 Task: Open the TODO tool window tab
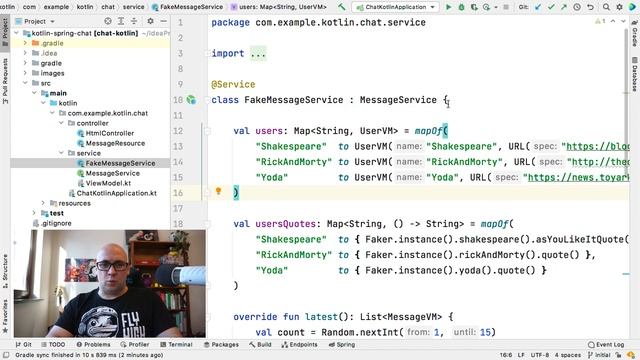click(x=53, y=344)
